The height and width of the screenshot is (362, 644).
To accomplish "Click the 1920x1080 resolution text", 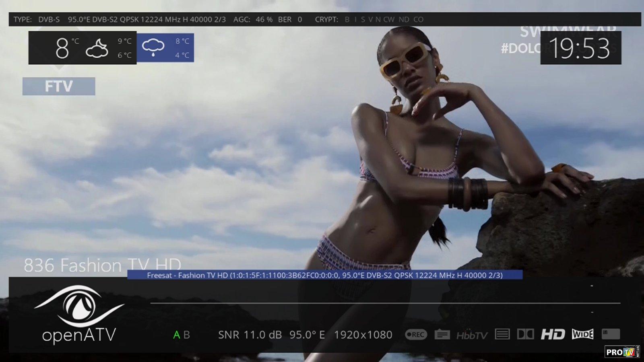I will [363, 335].
